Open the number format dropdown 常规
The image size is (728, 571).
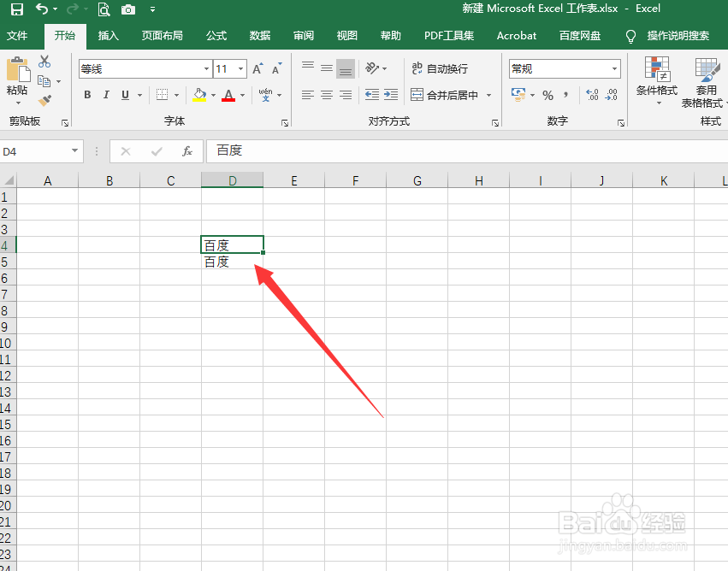[614, 69]
